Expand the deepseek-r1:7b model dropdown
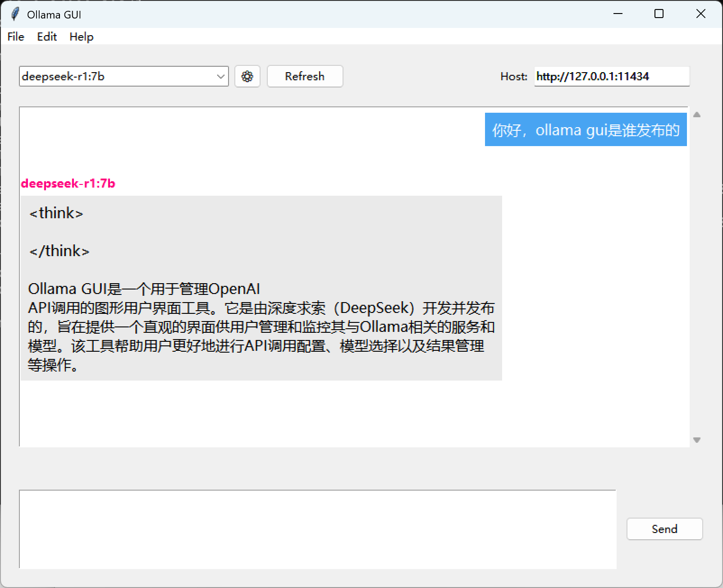This screenshot has width=723, height=588. [x=220, y=76]
